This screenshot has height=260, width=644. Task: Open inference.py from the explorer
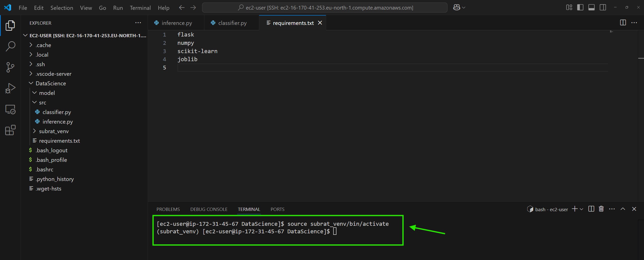coord(58,122)
